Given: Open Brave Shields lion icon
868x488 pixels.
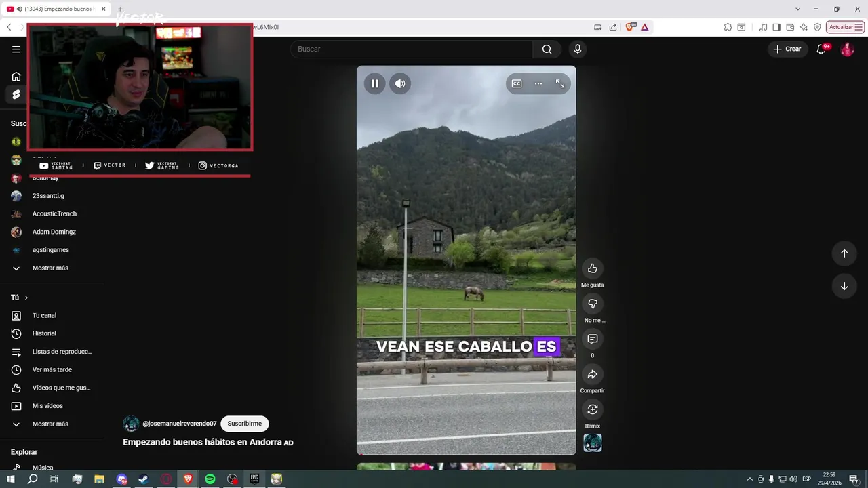Looking at the screenshot, I should 631,27.
